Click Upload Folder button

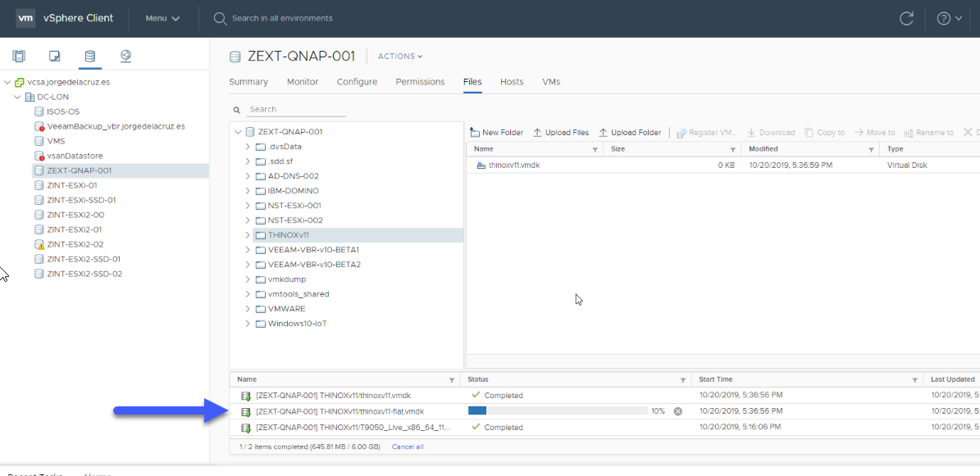coord(630,133)
